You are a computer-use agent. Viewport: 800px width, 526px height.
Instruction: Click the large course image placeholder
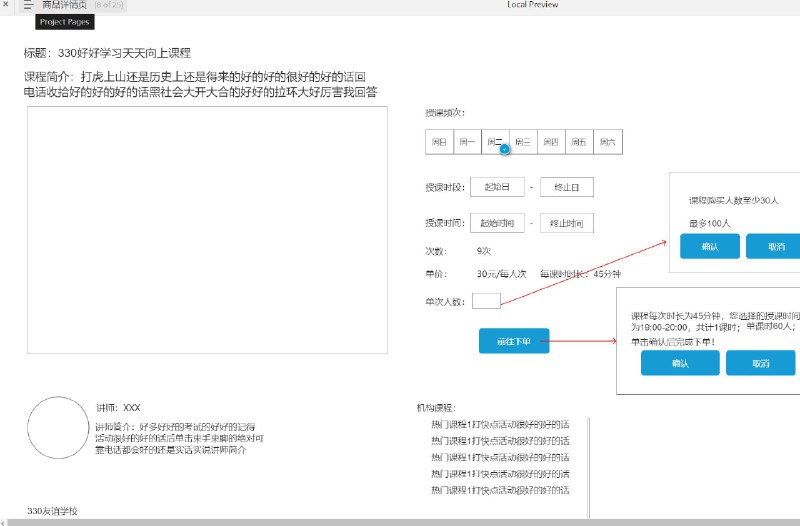click(x=207, y=230)
